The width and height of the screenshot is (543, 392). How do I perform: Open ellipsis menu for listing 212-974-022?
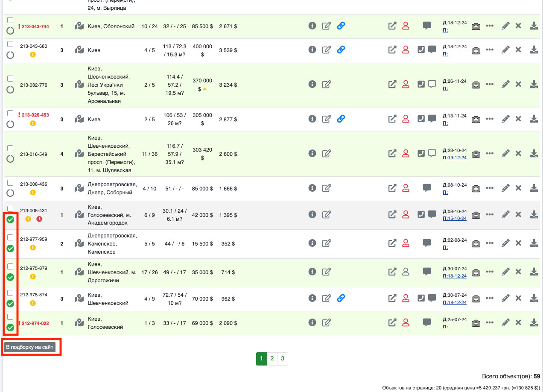pyautogui.click(x=490, y=323)
